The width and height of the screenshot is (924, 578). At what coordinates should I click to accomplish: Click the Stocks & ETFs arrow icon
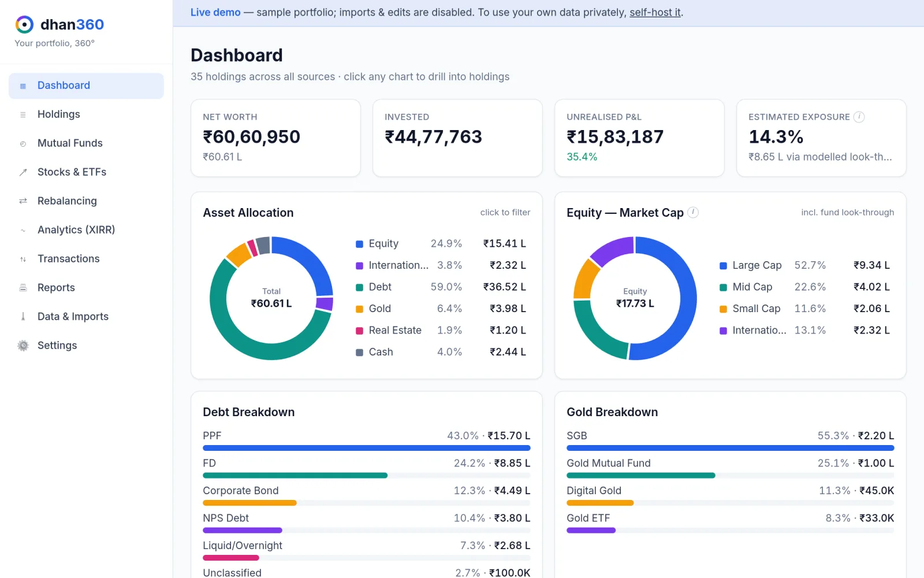[23, 172]
